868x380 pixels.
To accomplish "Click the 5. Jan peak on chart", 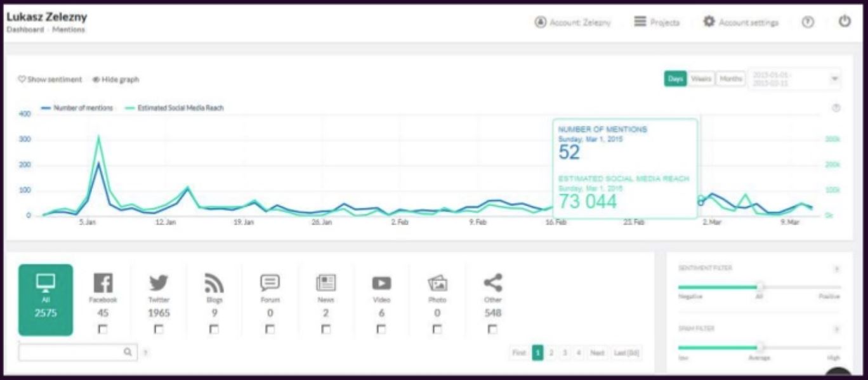I will coord(98,136).
